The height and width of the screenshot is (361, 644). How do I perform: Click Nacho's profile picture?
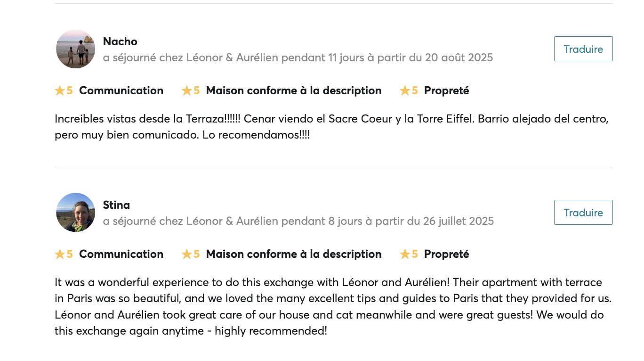75,49
